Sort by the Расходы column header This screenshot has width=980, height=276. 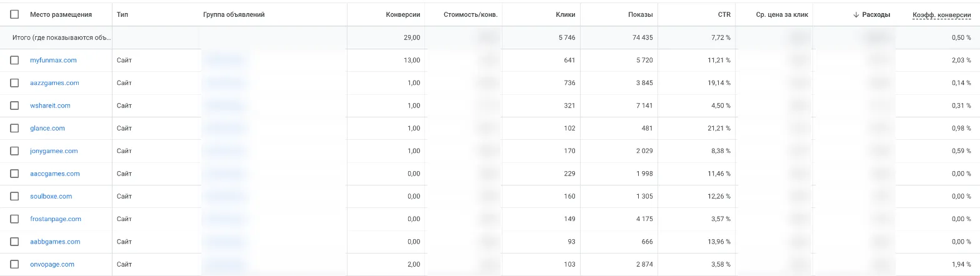point(876,14)
